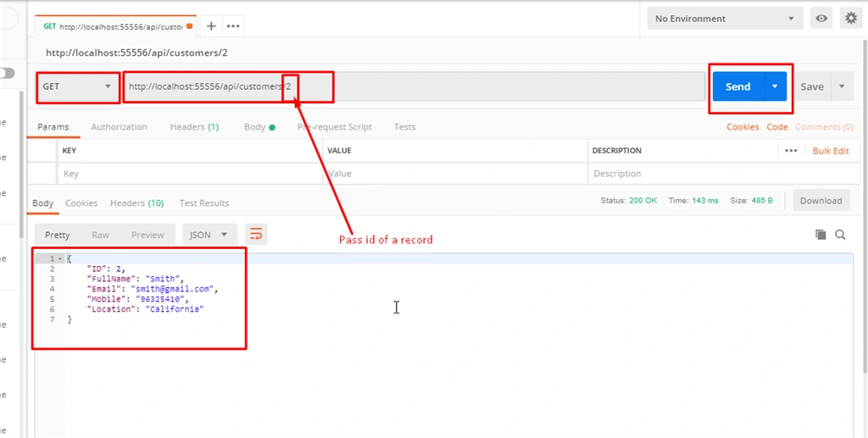This screenshot has height=438, width=868.
Task: Open the Pre-request Script tab
Action: pyautogui.click(x=334, y=126)
